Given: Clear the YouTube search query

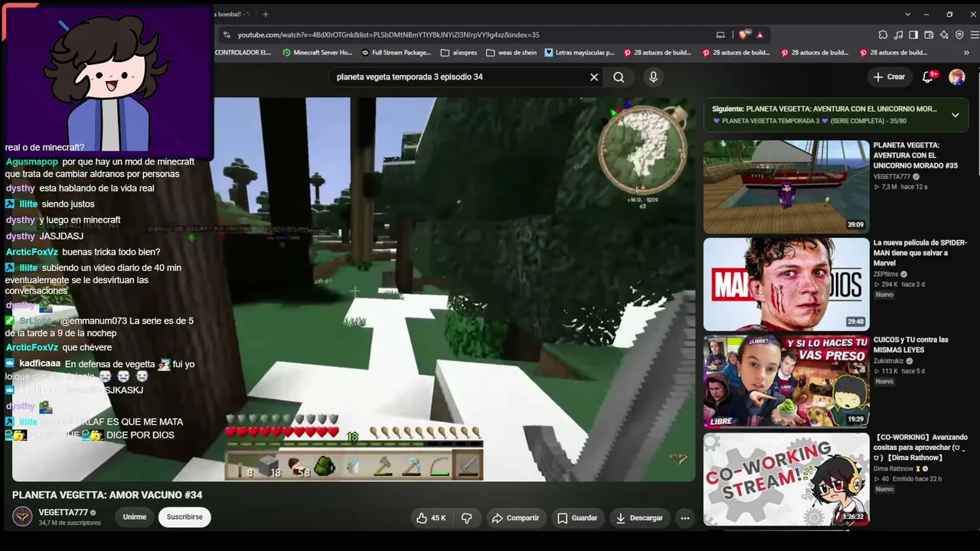Looking at the screenshot, I should click(x=593, y=77).
